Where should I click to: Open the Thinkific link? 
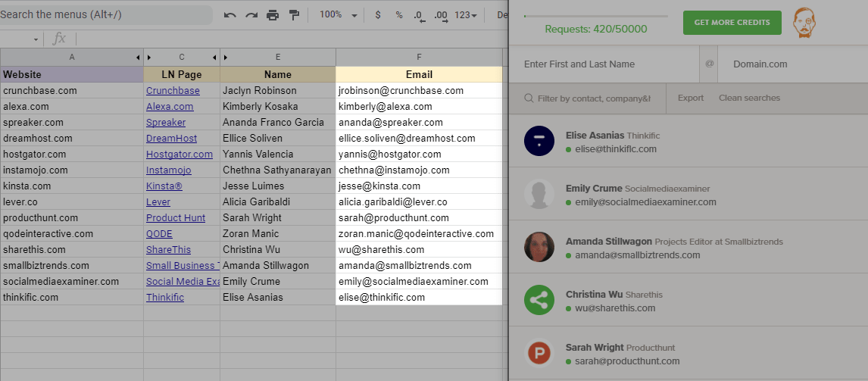click(x=165, y=298)
